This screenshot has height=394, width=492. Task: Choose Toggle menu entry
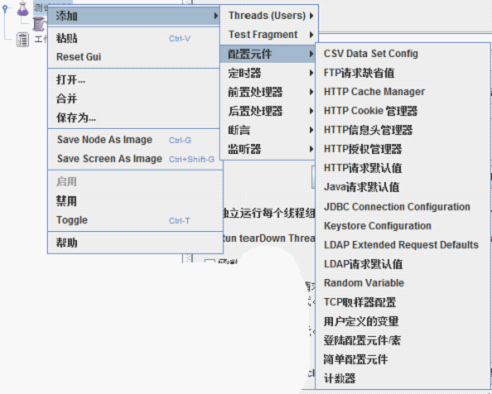[x=134, y=220]
